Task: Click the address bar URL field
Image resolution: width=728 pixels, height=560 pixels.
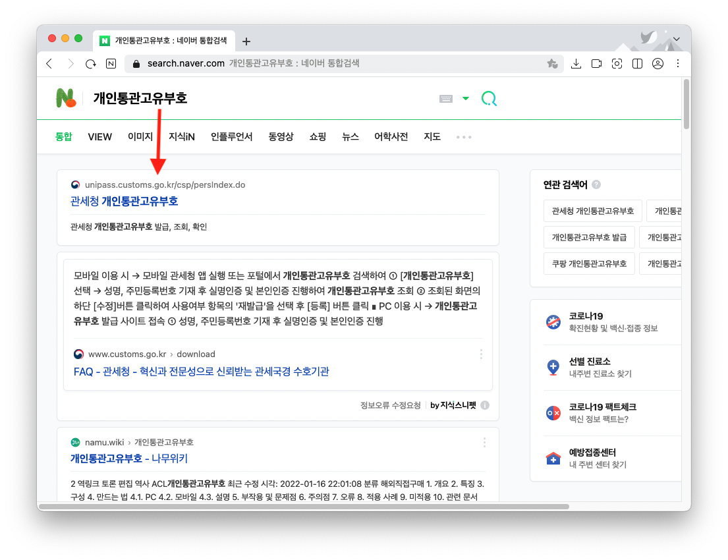Action: [x=343, y=64]
